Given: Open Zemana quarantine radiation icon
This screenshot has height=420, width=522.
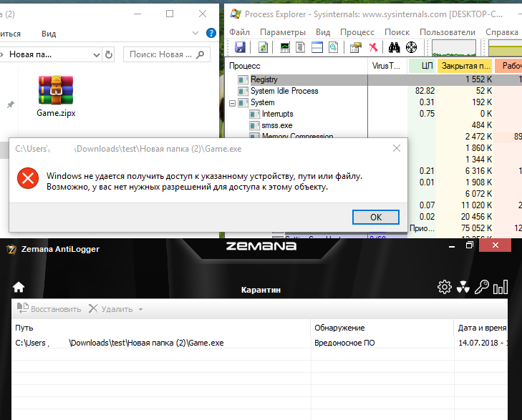Looking at the screenshot, I should (x=463, y=287).
